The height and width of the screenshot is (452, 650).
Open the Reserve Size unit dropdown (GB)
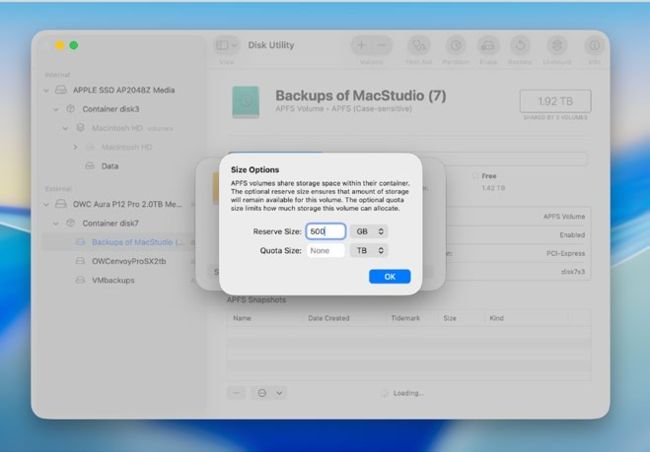tap(368, 231)
